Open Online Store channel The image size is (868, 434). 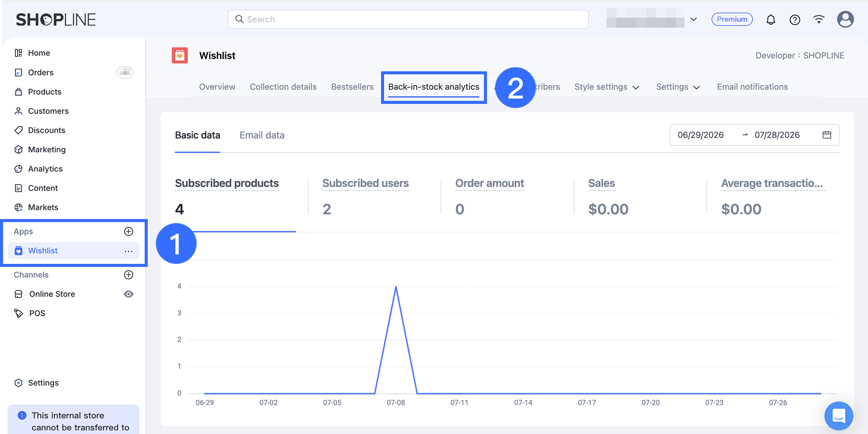[52, 294]
